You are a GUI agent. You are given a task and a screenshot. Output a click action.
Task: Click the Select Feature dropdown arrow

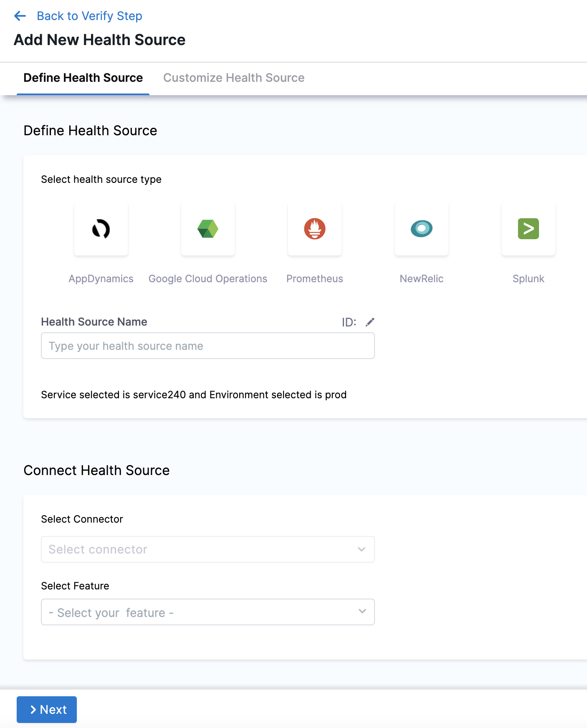(x=362, y=612)
